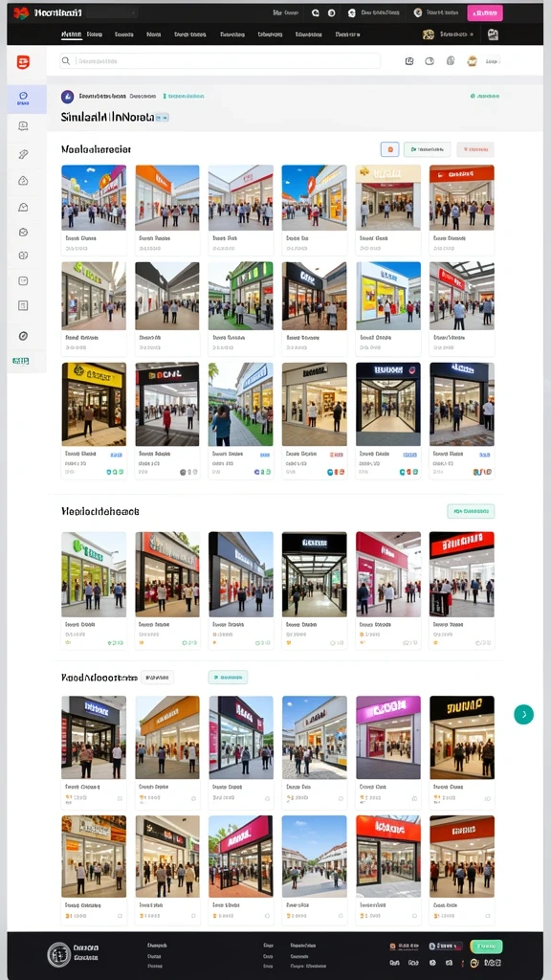Viewport: 551px width, 980px height.
Task: Expand the small dropdown next to page title
Action: [162, 117]
